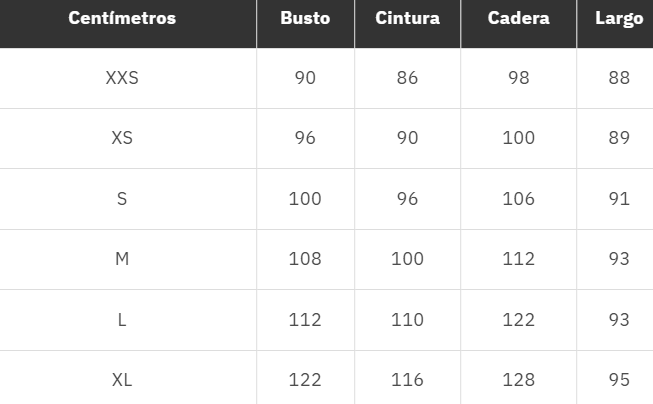Click the Cintura column header
This screenshot has width=653, height=404.
coord(407,19)
